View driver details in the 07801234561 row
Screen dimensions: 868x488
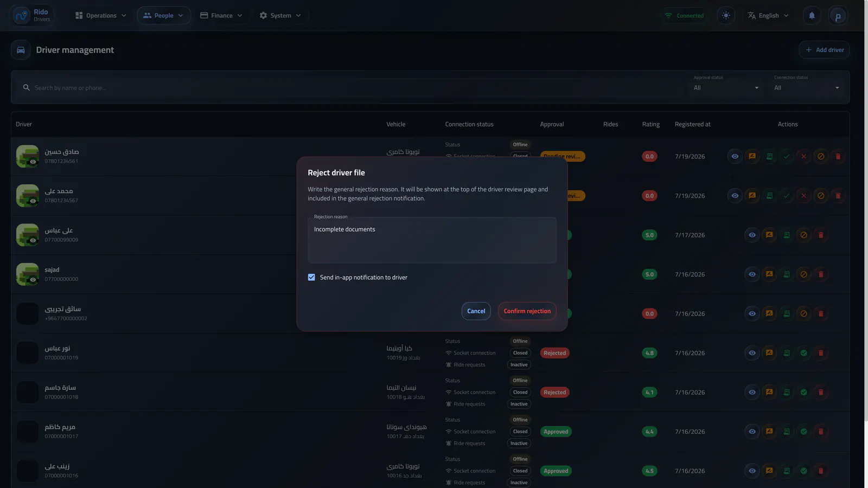pos(735,156)
